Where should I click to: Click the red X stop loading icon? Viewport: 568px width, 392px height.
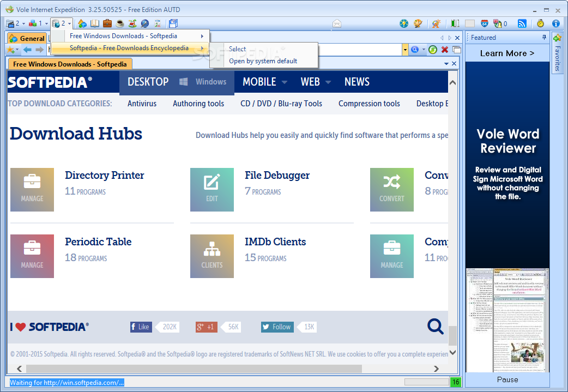445,50
